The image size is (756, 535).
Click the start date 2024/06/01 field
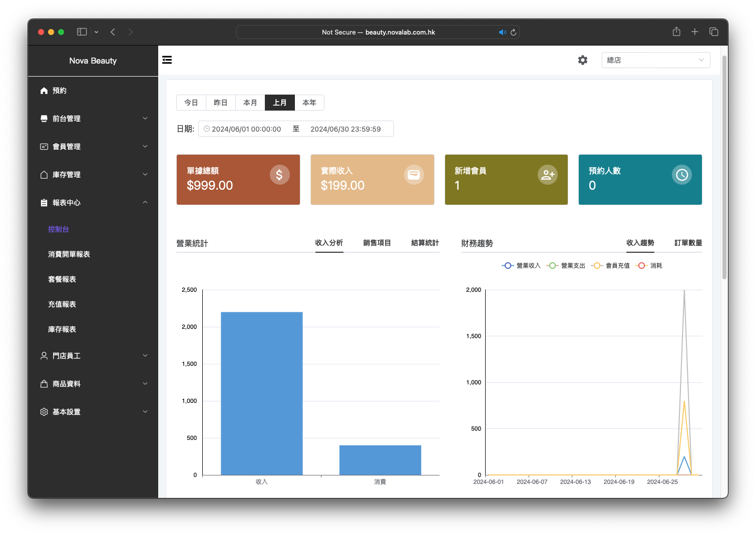pos(246,129)
